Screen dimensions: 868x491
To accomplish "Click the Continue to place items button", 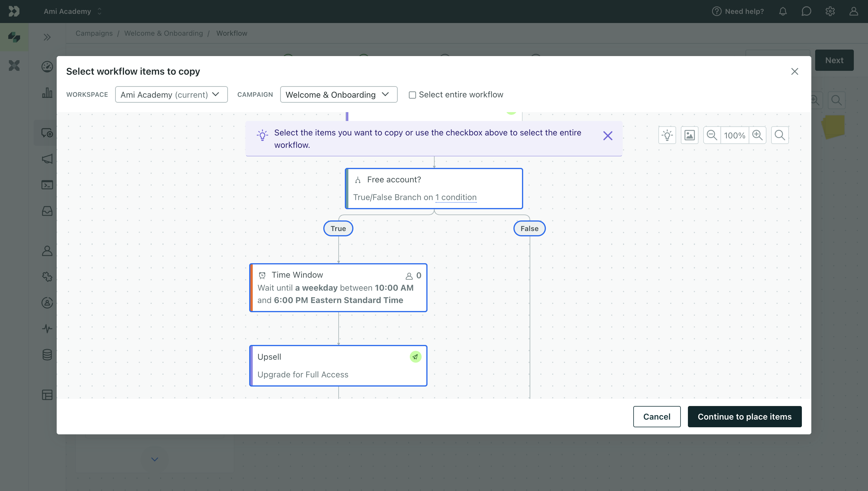I will click(745, 417).
